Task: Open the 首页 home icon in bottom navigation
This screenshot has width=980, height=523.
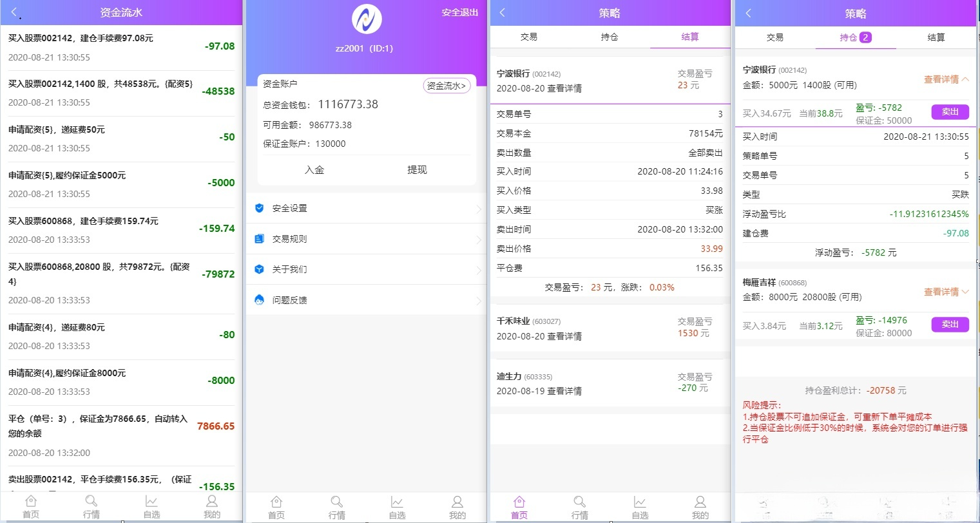Action: [30, 506]
